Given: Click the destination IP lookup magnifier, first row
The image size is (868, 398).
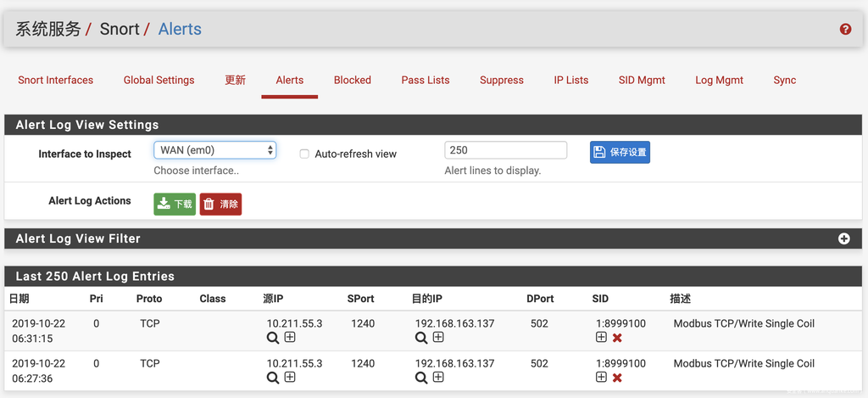Looking at the screenshot, I should point(421,338).
